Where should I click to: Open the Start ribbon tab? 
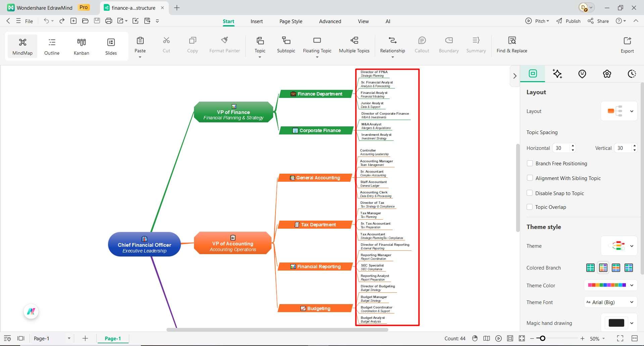click(229, 21)
